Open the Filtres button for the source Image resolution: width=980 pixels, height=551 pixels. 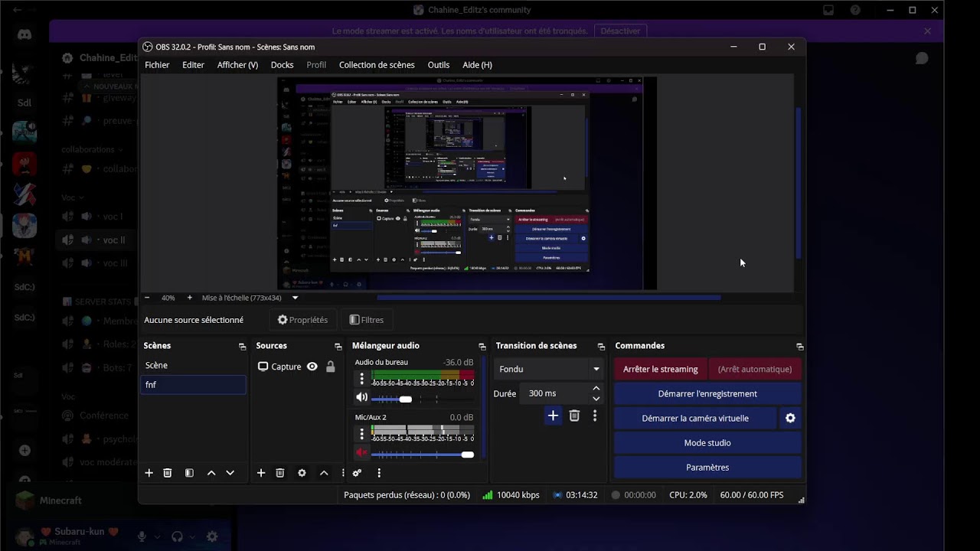point(367,320)
